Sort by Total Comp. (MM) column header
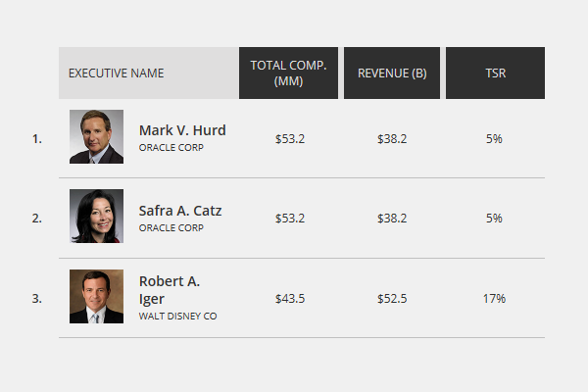This screenshot has width=588, height=392. tap(288, 73)
